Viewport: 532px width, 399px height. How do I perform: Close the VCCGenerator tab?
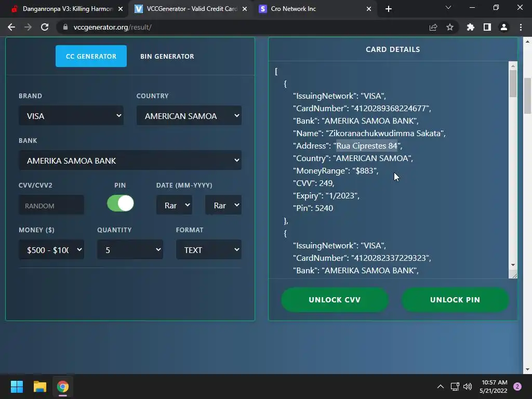245,9
